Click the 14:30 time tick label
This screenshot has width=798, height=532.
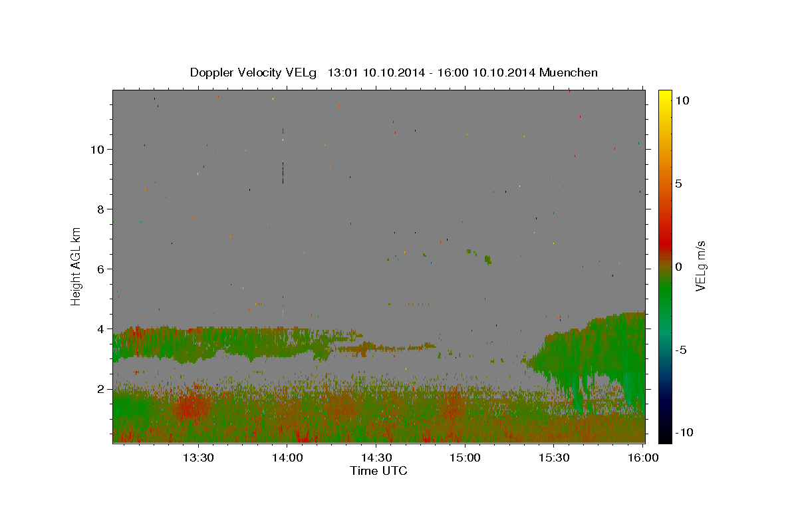[x=376, y=458]
